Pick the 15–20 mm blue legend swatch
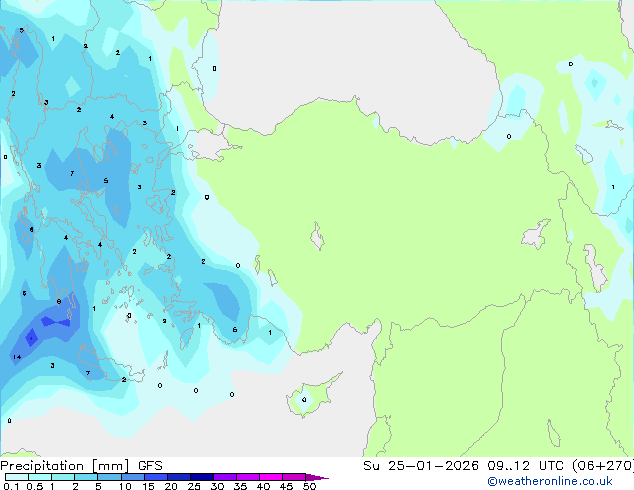The height and width of the screenshot is (490, 634). point(156,477)
